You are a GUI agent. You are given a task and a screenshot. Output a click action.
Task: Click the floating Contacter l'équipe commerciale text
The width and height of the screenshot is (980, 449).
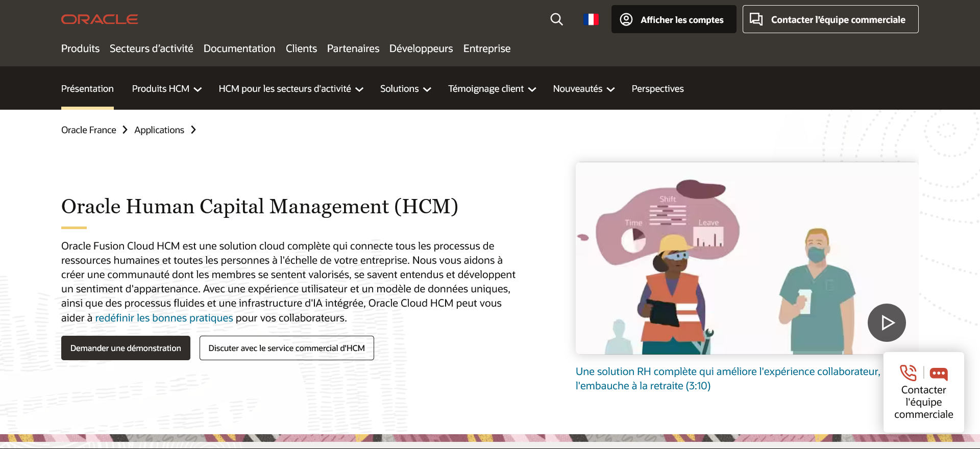[924, 402]
